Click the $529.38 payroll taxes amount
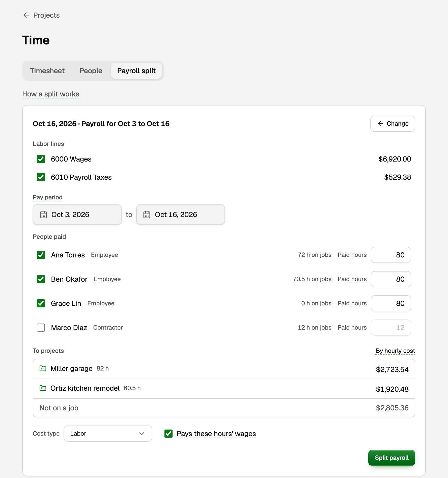This screenshot has width=448, height=478. coord(398,177)
